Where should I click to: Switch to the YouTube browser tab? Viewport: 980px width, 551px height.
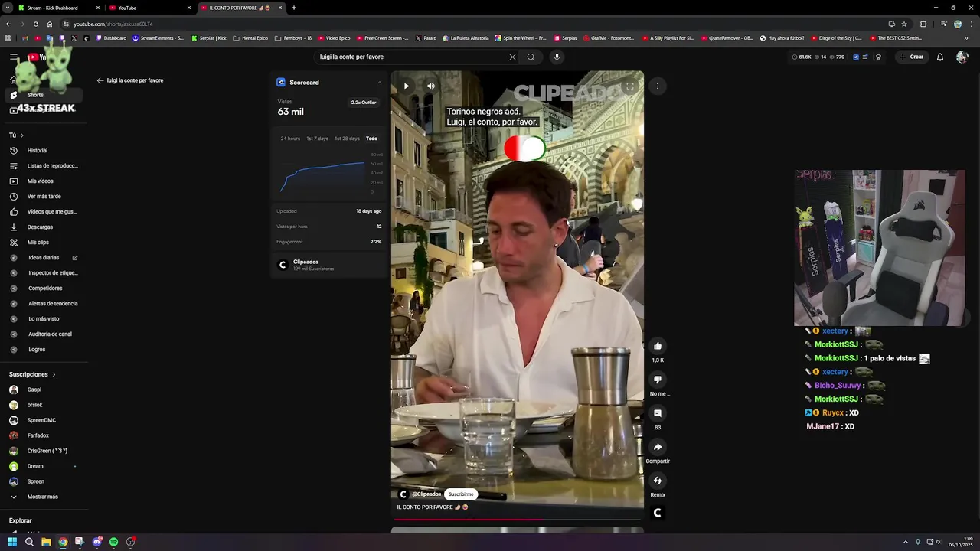tap(149, 8)
